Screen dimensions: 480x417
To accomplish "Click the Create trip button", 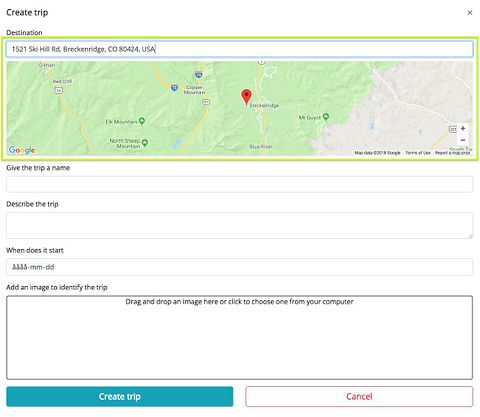I will pyautogui.click(x=120, y=397).
